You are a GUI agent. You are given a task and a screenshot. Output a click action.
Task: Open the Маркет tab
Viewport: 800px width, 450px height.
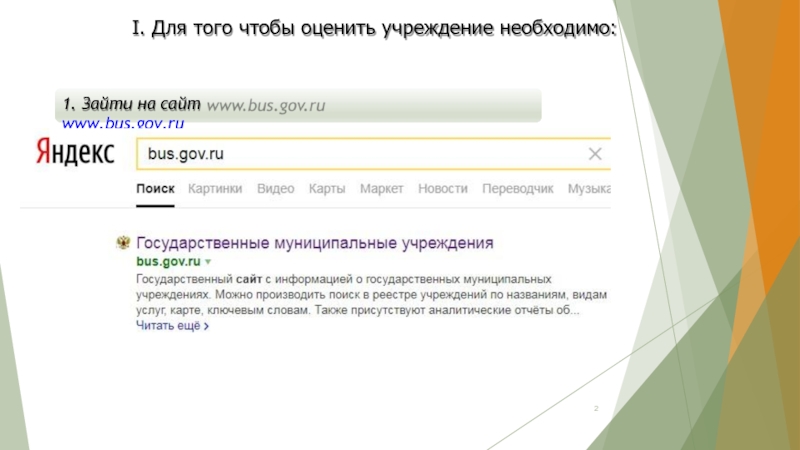click(382, 189)
